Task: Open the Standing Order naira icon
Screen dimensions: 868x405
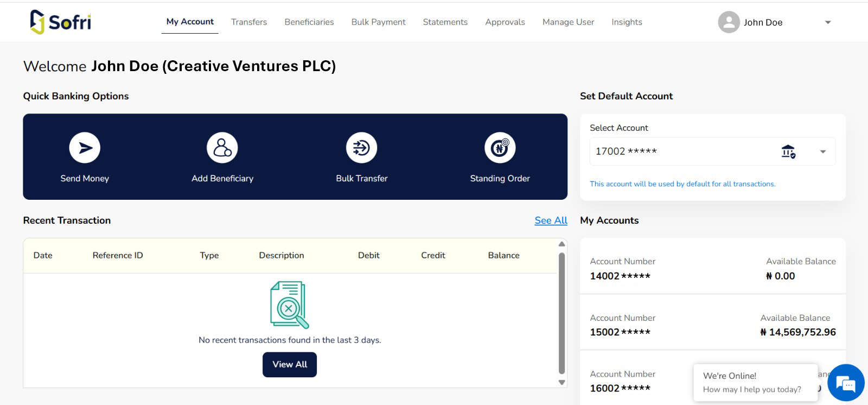Action: click(500, 148)
